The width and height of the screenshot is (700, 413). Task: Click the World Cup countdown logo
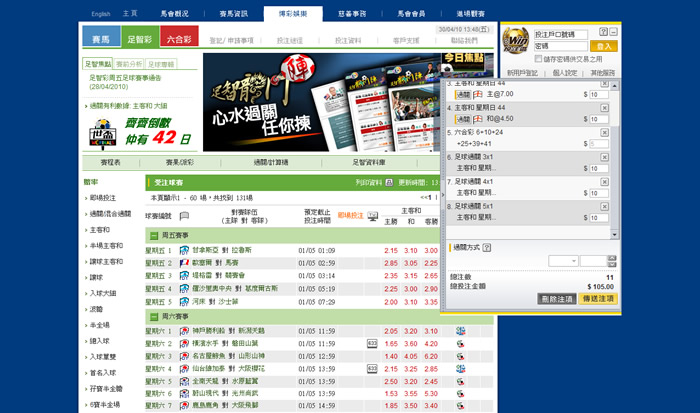tap(103, 133)
